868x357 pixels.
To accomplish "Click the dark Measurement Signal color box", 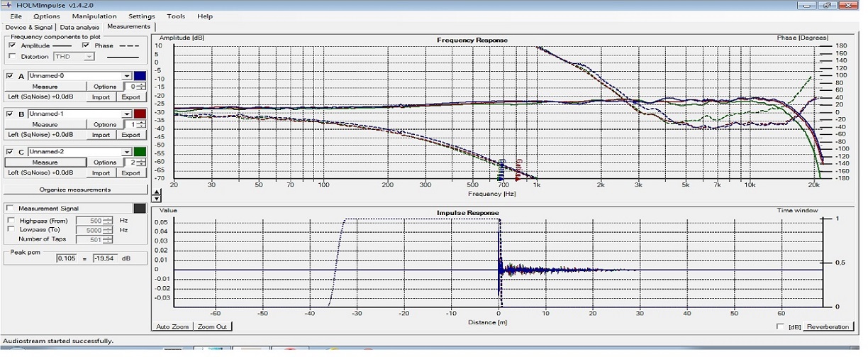I will click(x=140, y=208).
